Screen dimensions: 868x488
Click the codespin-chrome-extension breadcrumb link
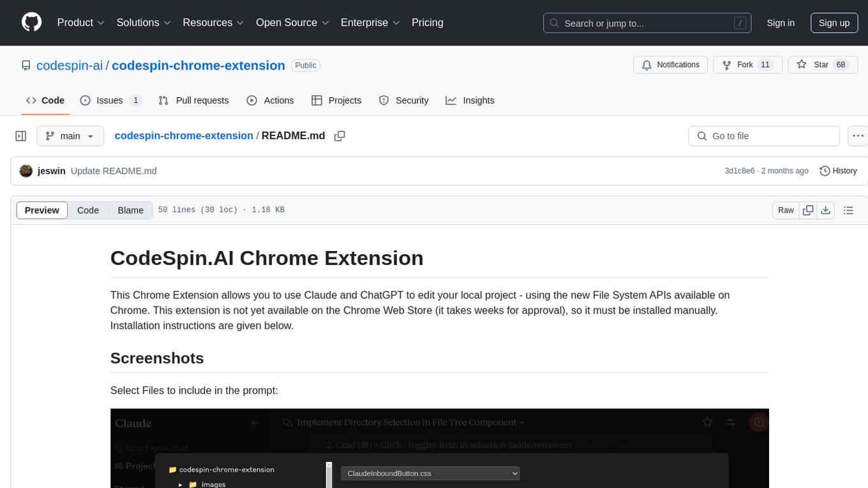tap(184, 135)
